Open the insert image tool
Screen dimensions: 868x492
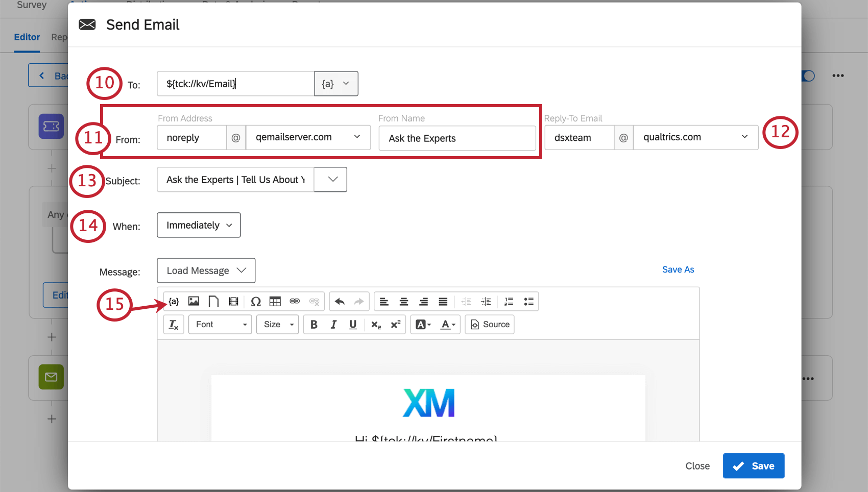193,301
